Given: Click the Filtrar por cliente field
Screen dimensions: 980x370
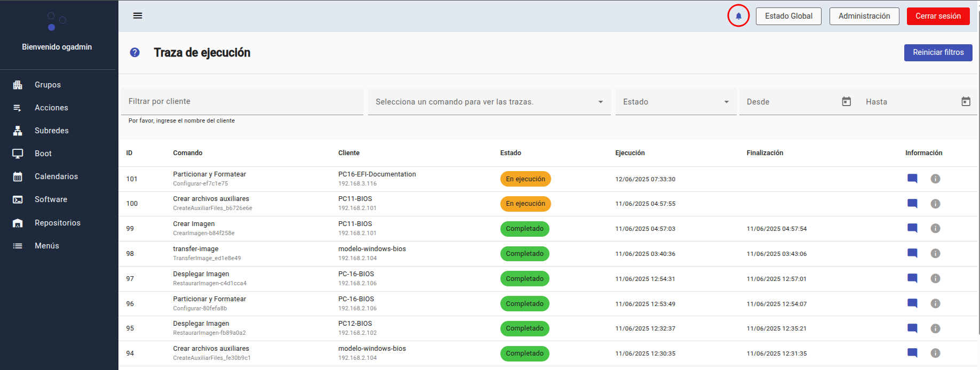Looking at the screenshot, I should click(242, 101).
